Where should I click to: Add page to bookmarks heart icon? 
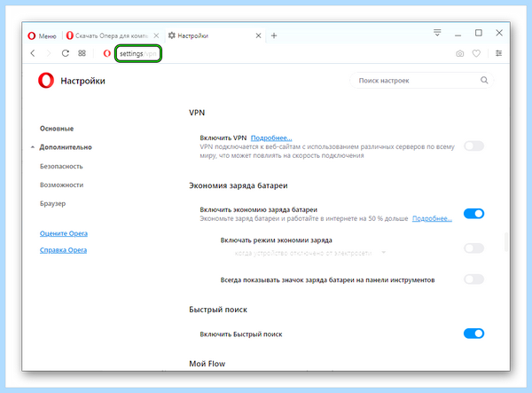click(476, 53)
